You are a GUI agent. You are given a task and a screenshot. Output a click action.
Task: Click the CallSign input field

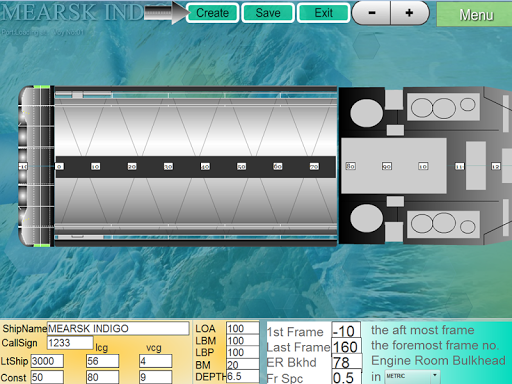pos(70,343)
